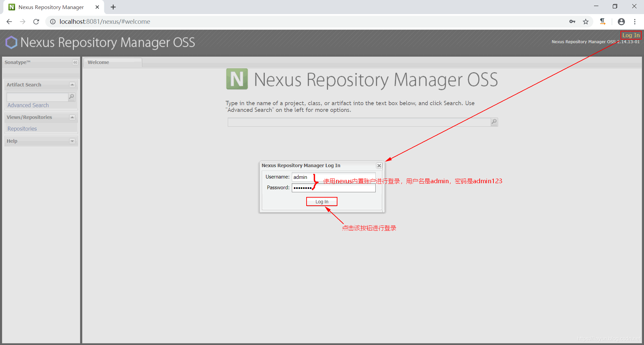Viewport: 644px width, 345px height.
Task: Open a new browser tab
Action: (113, 7)
